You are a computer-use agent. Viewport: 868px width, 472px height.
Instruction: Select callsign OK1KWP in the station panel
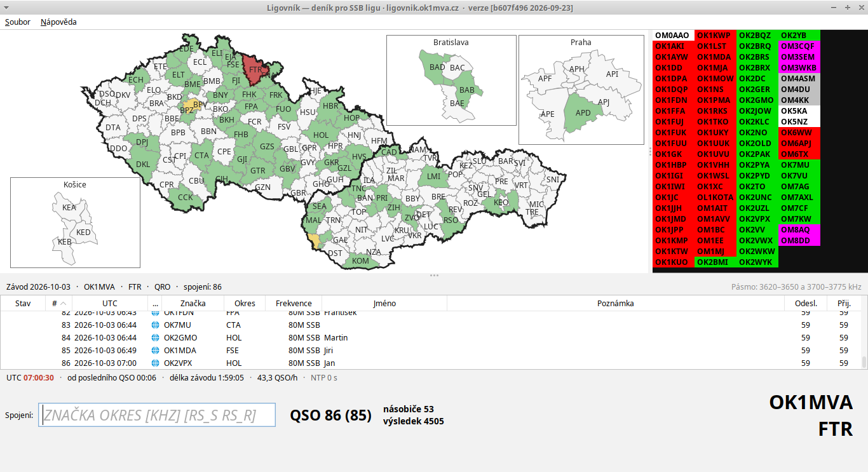(714, 36)
